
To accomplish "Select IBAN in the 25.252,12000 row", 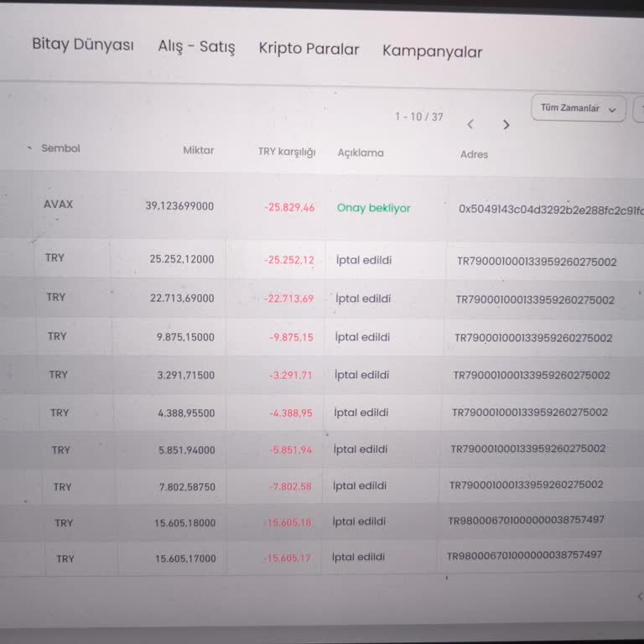I will tap(537, 262).
